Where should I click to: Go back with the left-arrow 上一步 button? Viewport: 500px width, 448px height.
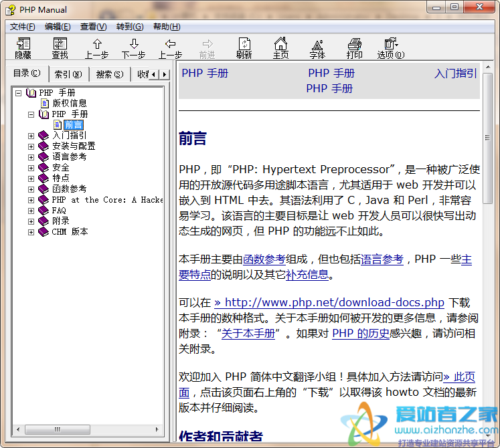tap(170, 47)
